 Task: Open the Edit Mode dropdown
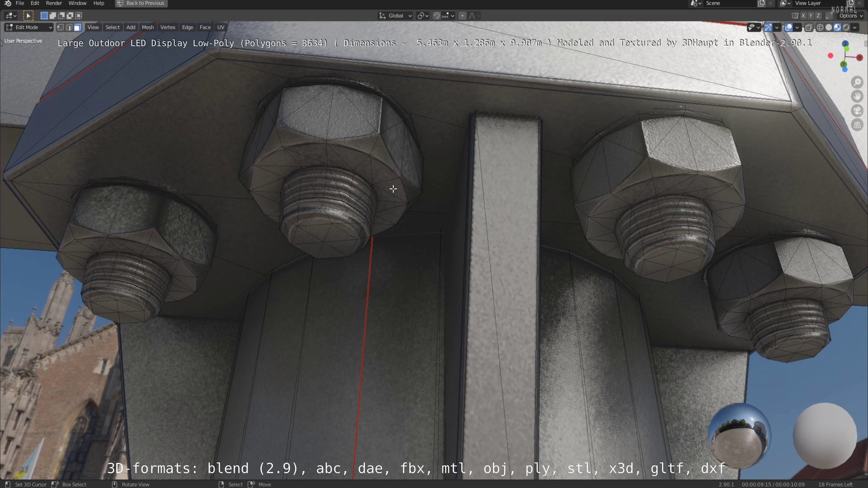[29, 28]
